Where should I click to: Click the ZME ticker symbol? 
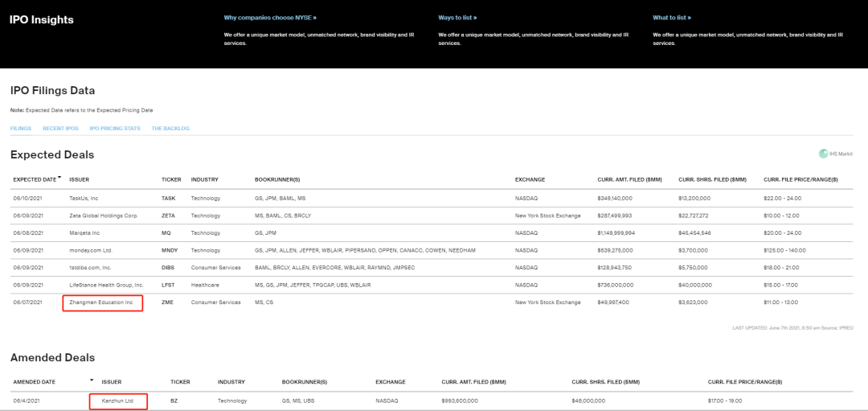pyautogui.click(x=167, y=302)
